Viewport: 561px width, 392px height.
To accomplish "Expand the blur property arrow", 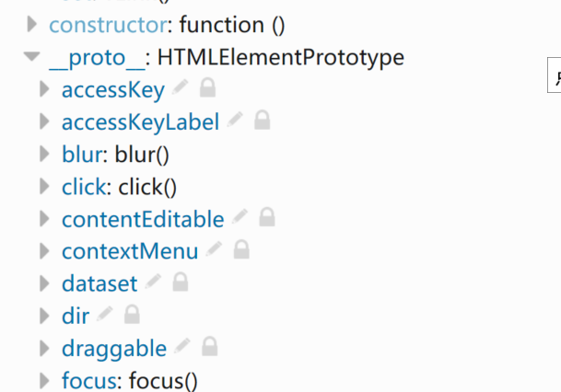I will pos(44,154).
